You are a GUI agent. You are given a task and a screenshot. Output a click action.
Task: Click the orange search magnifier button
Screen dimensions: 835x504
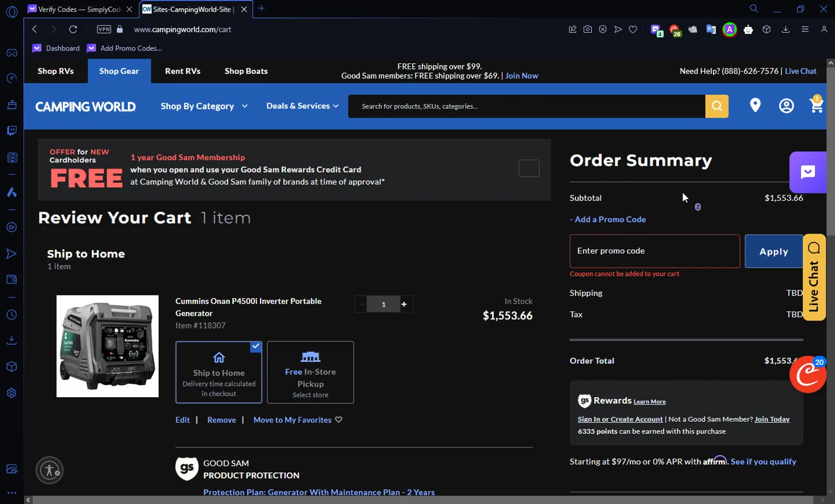tap(717, 106)
